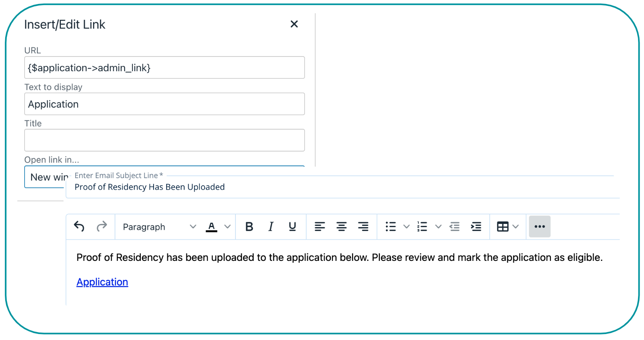Viewport: 644px width, 340px height.
Task: Click the redo arrow icon
Action: pos(102,227)
